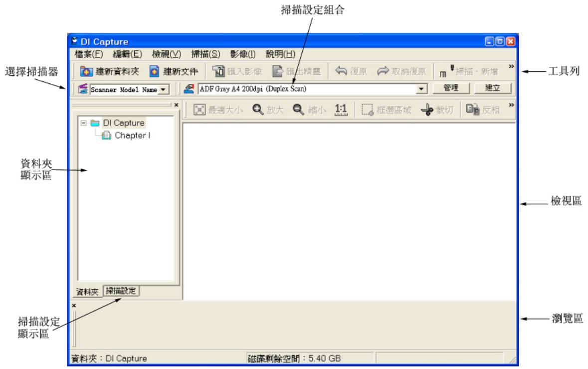This screenshot has width=588, height=369.
Task: Click the 建新資料夾 new folder icon
Action: 86,71
